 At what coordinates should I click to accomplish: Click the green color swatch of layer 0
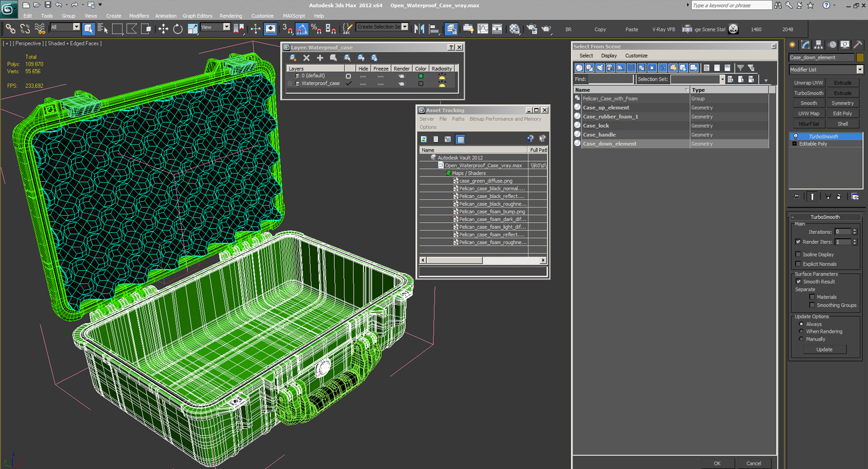[x=421, y=76]
